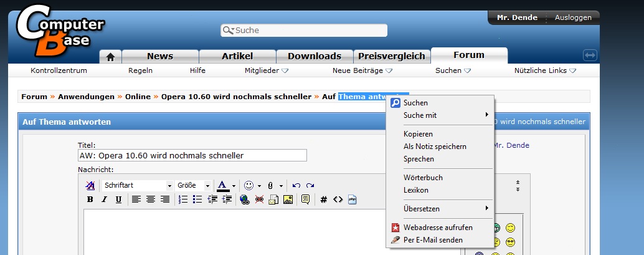644x255 pixels.
Task: Toggle bold formatting in editor
Action: 90,200
